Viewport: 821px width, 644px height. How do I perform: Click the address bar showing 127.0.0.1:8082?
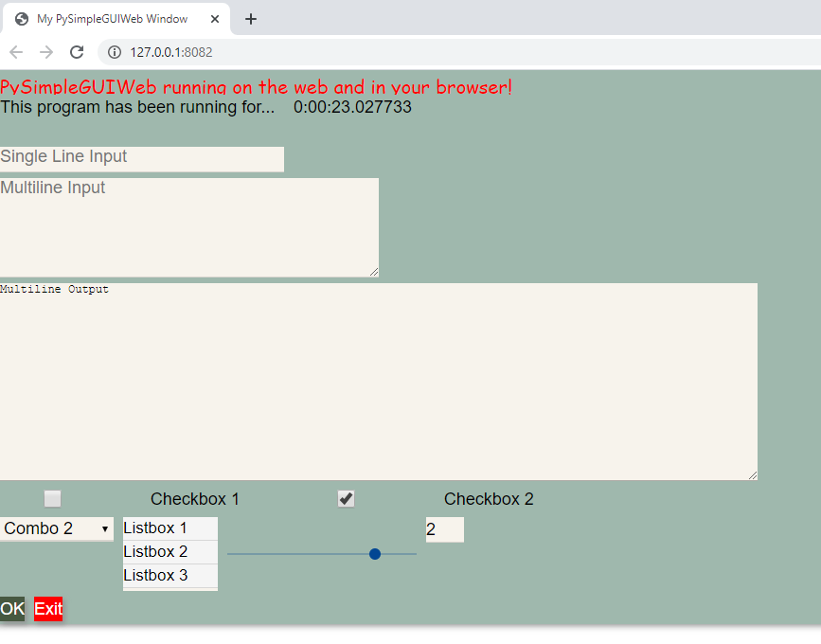[461, 52]
